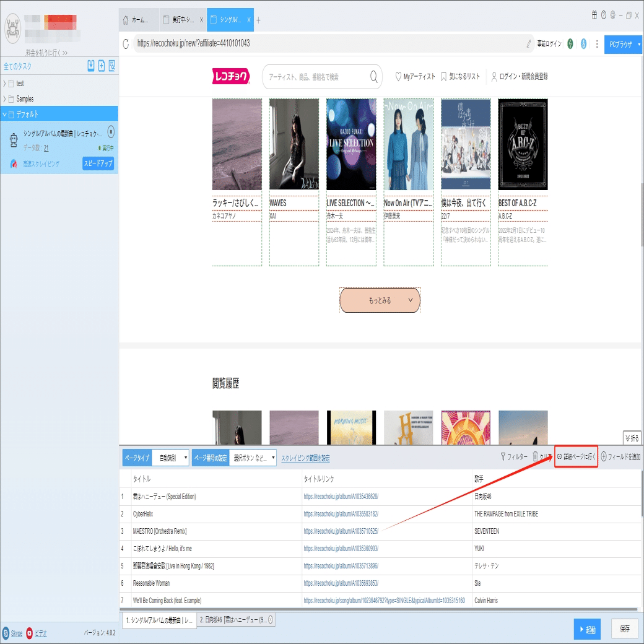Click the new task plus icon
This screenshot has height=644, width=644.
click(102, 65)
